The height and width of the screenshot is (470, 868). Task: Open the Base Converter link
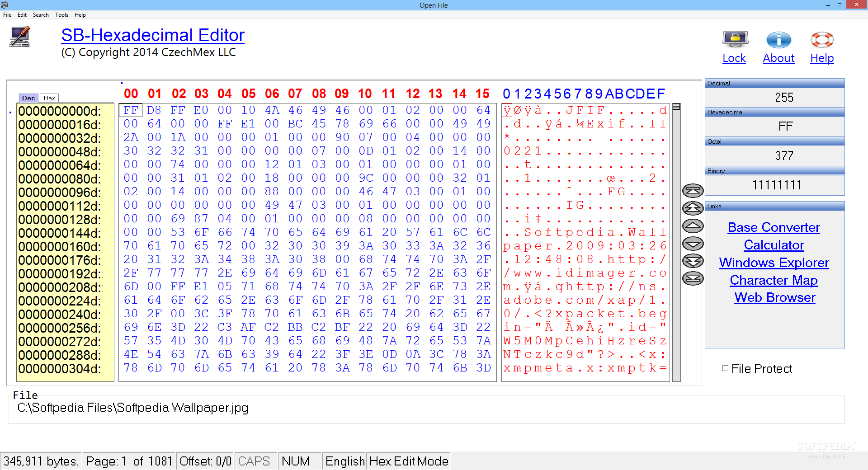(x=774, y=227)
